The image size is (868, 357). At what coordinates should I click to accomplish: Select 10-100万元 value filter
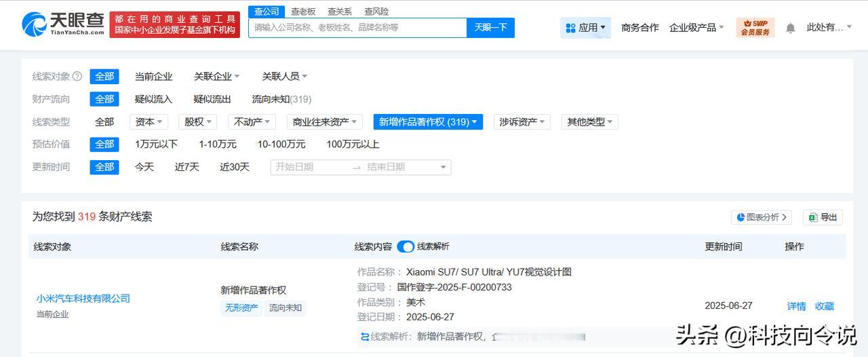click(x=281, y=144)
